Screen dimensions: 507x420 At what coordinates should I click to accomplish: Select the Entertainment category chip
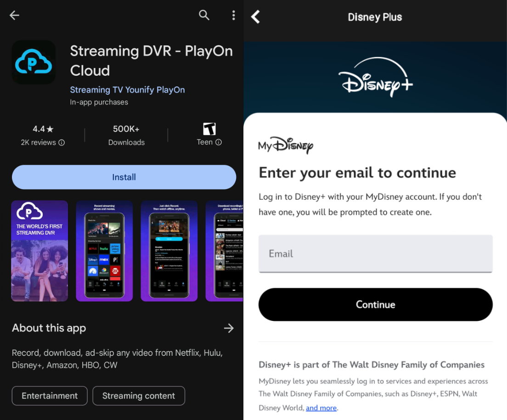(x=50, y=396)
